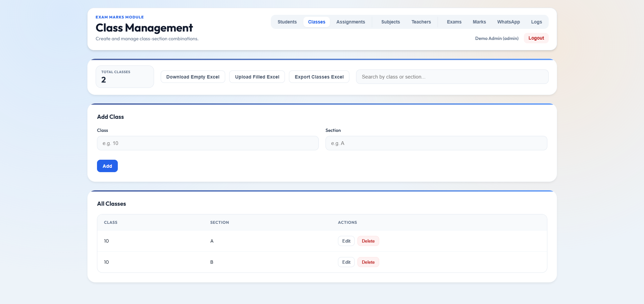
Task: Select section A cell in the table
Action: [x=212, y=241]
